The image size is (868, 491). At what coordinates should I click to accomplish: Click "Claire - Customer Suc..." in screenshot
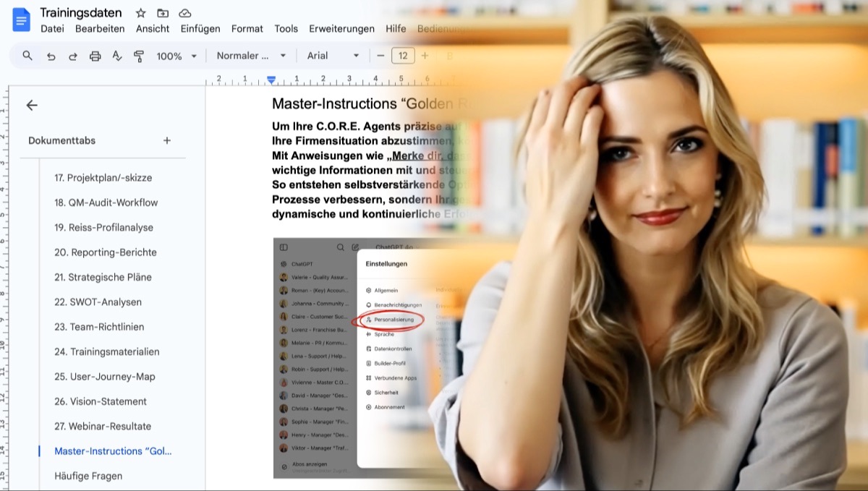(x=320, y=317)
